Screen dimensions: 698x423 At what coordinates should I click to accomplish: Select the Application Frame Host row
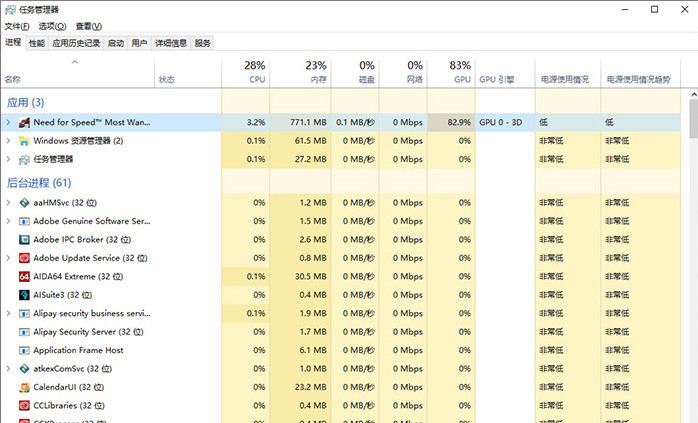(x=78, y=350)
